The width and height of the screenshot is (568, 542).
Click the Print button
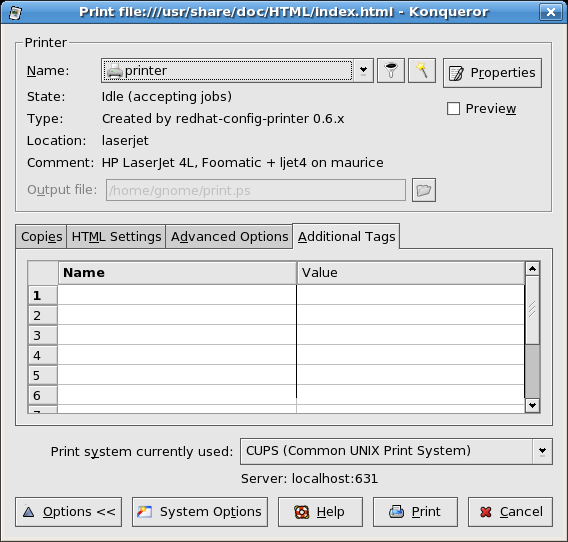pyautogui.click(x=415, y=512)
